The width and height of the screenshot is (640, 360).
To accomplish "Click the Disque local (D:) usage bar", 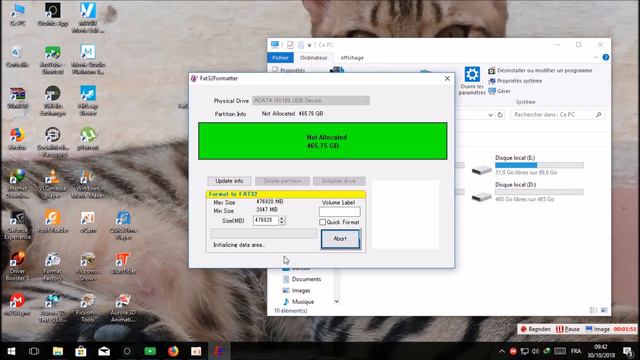I will click(x=539, y=192).
